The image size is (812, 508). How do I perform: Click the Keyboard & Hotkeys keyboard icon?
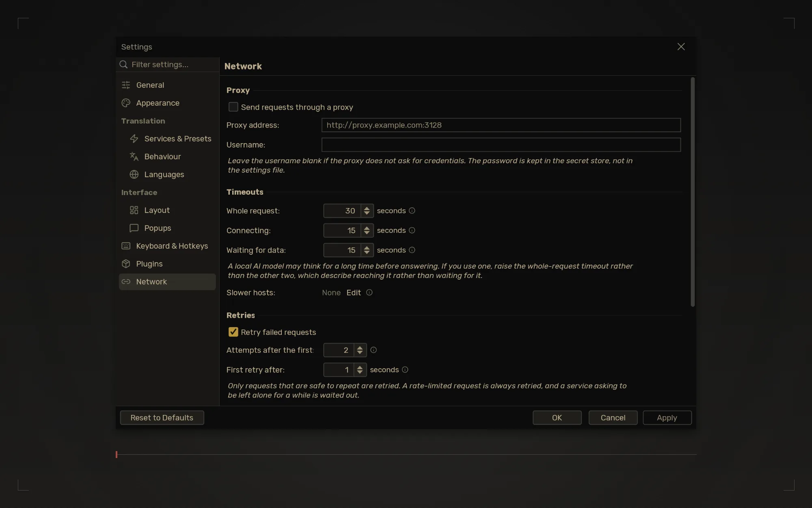pos(126,246)
